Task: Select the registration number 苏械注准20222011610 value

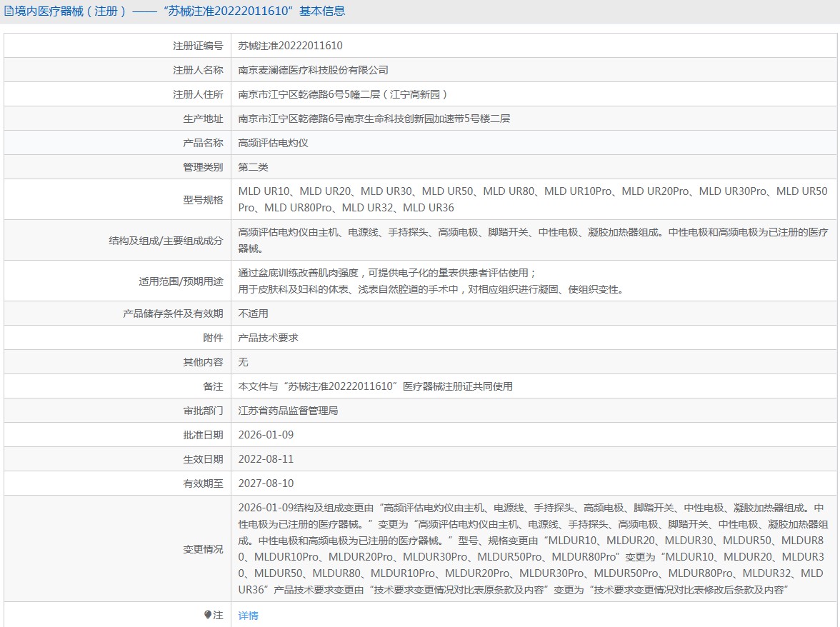Action: click(x=290, y=46)
